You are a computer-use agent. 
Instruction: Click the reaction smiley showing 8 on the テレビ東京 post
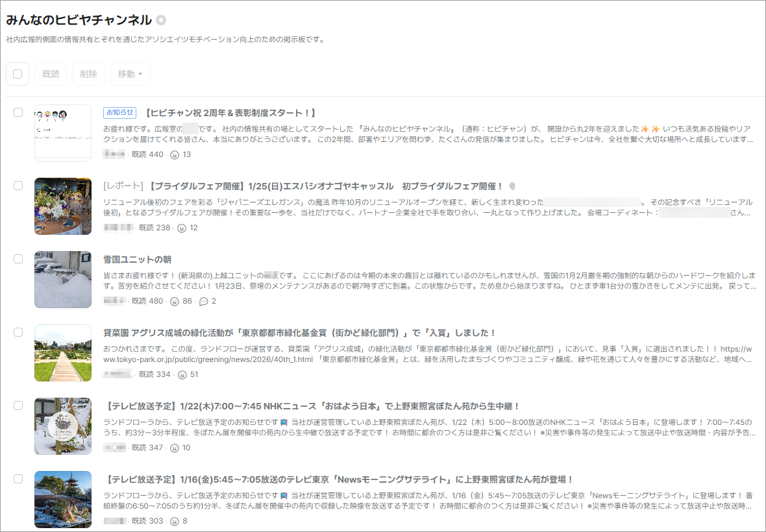point(175,521)
